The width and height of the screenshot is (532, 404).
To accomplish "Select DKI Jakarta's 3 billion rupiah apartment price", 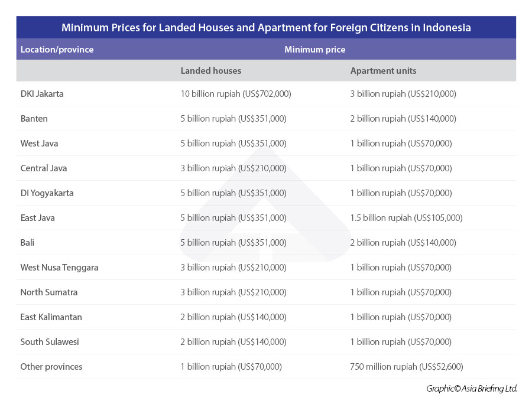I will (403, 94).
